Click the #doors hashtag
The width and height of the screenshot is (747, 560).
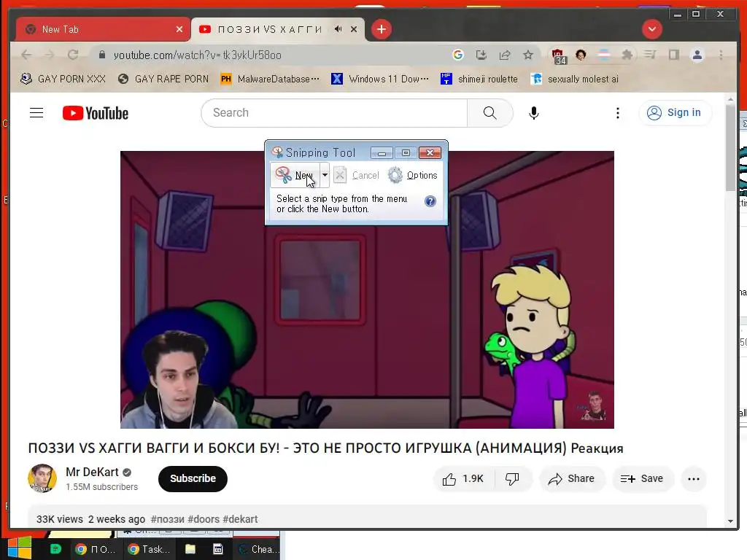click(204, 519)
